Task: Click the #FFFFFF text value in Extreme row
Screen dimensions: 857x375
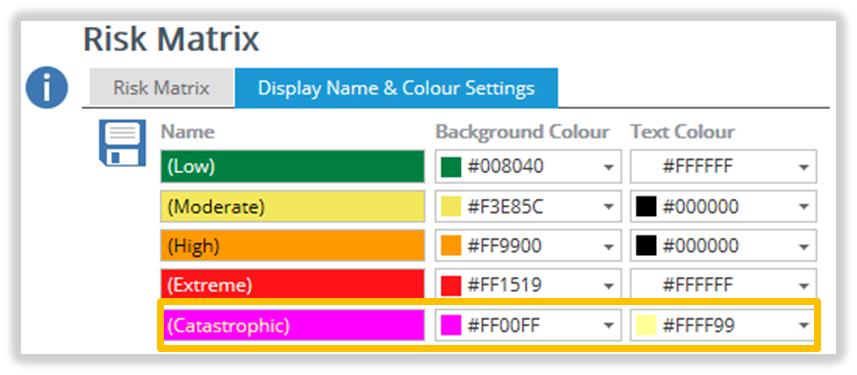Action: pos(697,285)
